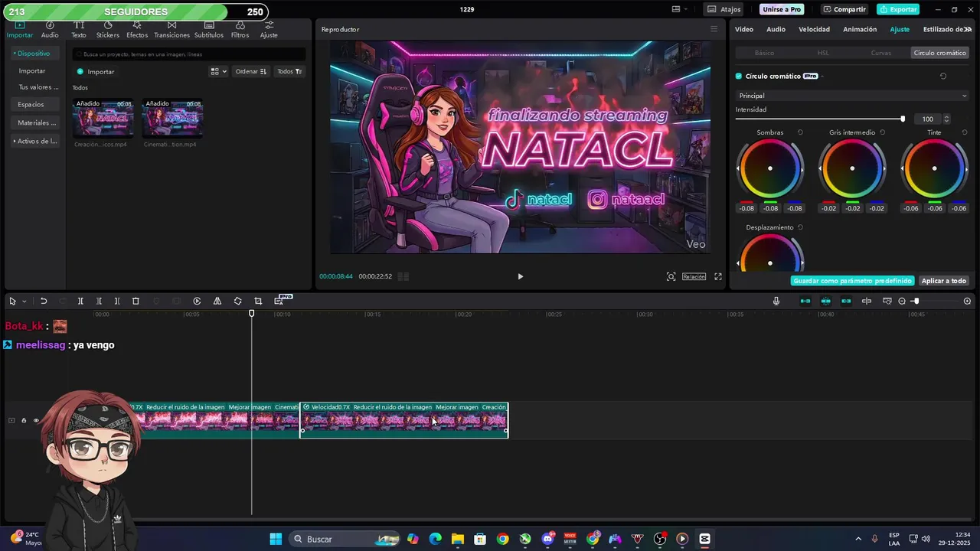Click the microphone voiceover record icon
The width and height of the screenshot is (980, 551).
(x=776, y=302)
